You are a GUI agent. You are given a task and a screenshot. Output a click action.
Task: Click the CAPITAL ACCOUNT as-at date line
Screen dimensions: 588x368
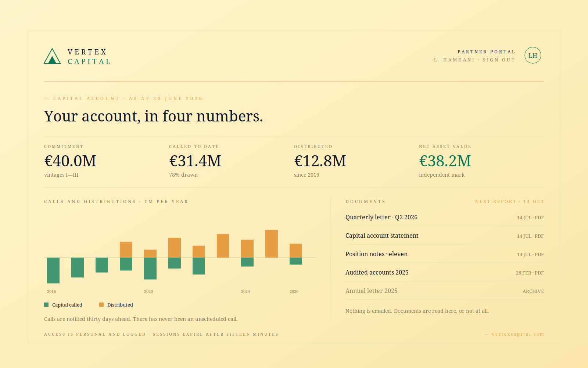(123, 99)
